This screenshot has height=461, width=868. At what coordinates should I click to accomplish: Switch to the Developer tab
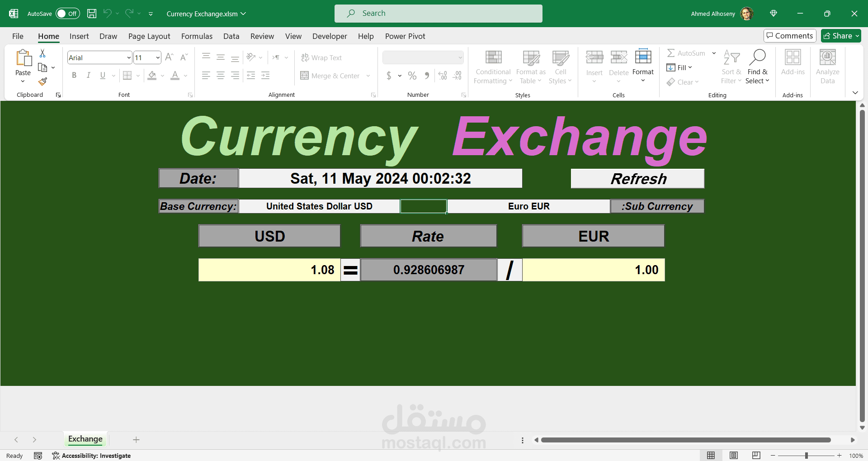point(330,36)
